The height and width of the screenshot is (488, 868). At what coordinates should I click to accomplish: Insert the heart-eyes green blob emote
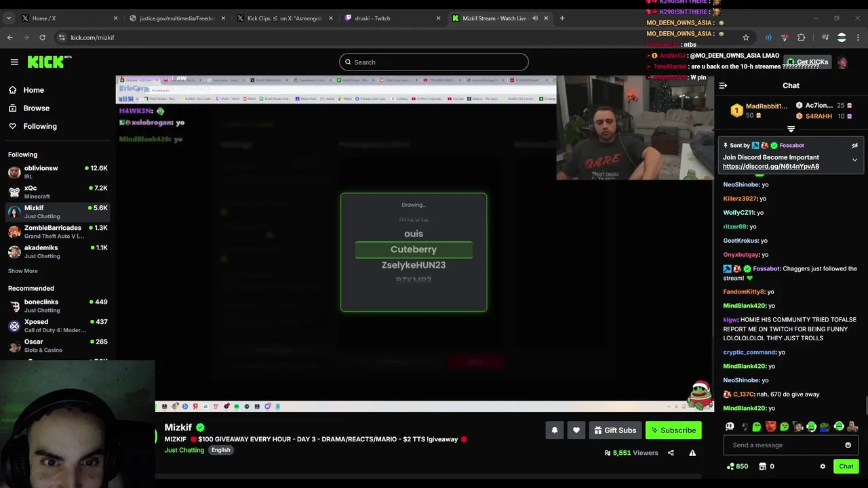784,426
